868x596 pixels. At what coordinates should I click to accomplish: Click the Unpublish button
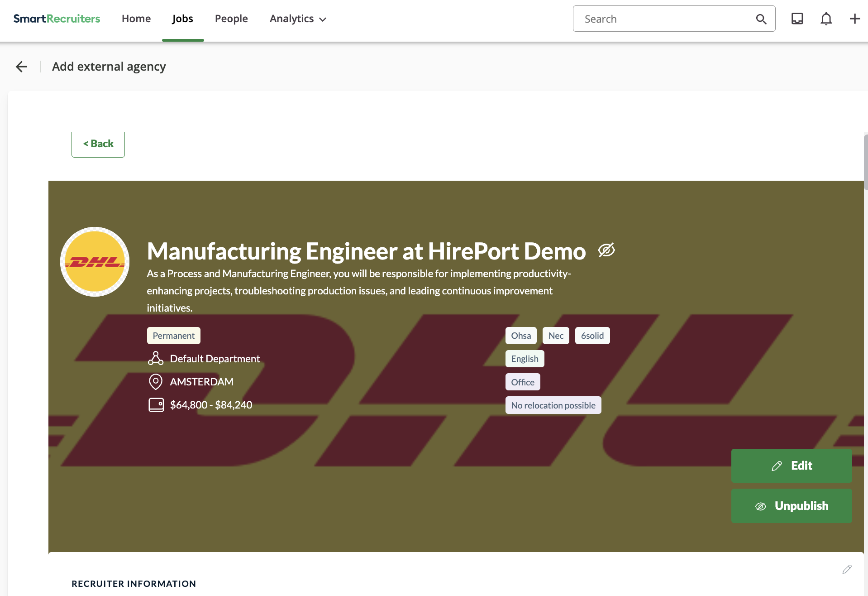(x=792, y=506)
